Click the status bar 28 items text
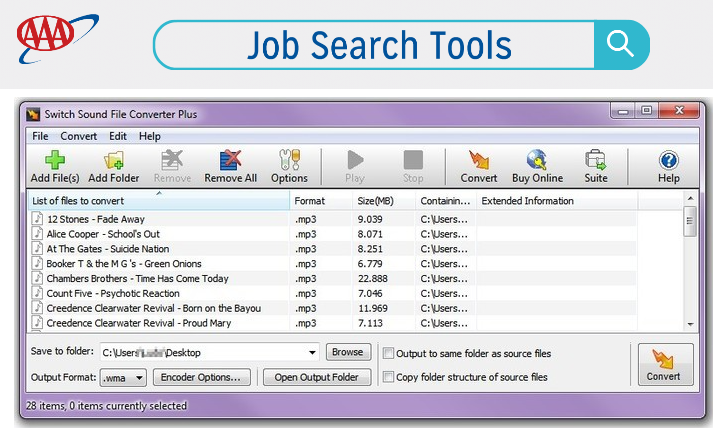Image resolution: width=713 pixels, height=428 pixels. click(106, 405)
